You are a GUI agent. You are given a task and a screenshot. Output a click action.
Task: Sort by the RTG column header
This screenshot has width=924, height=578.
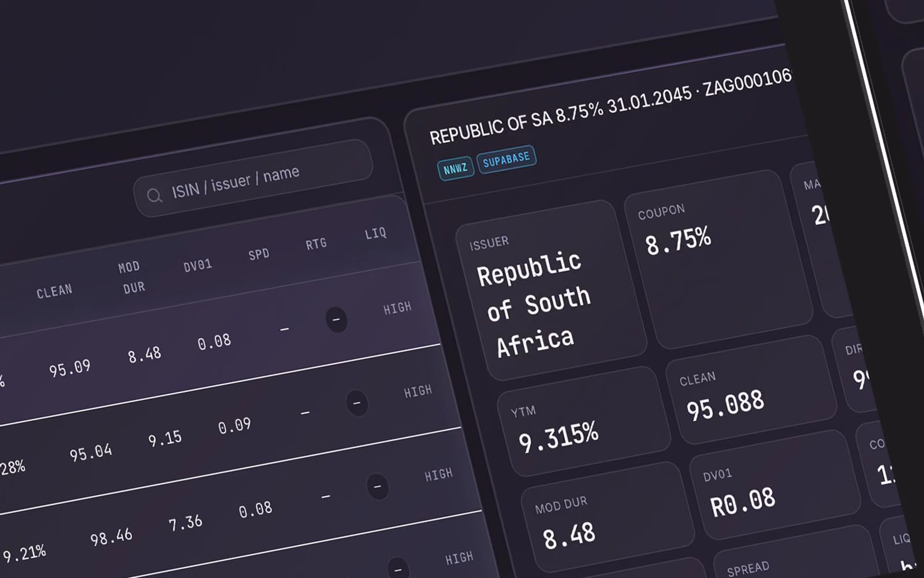[316, 244]
